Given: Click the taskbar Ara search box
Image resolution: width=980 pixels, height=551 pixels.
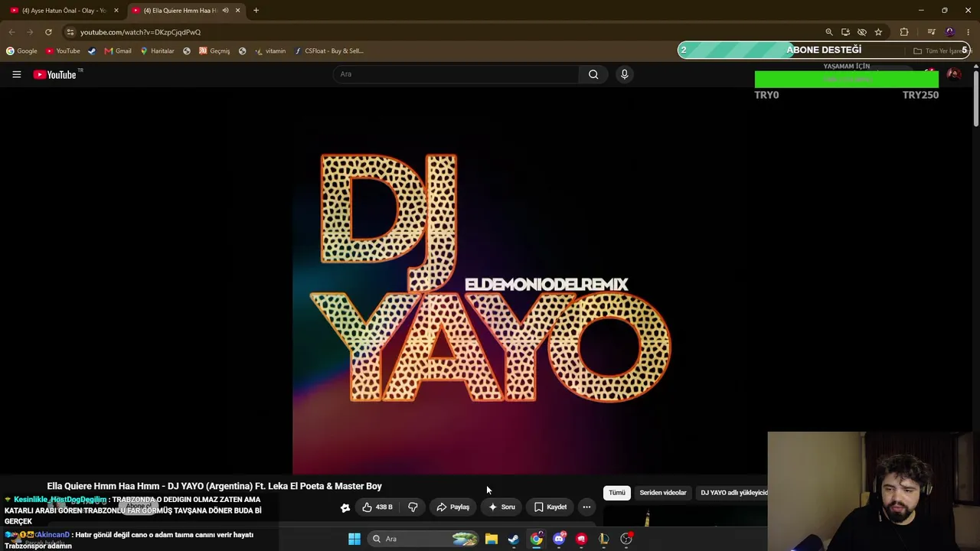Looking at the screenshot, I should click(x=423, y=539).
